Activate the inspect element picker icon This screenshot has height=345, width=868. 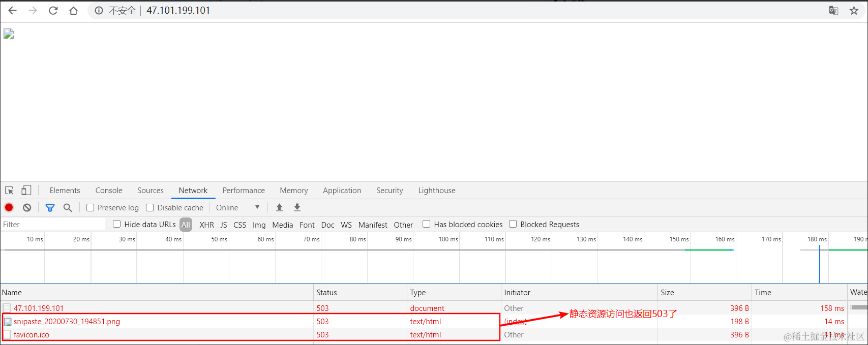coord(9,191)
